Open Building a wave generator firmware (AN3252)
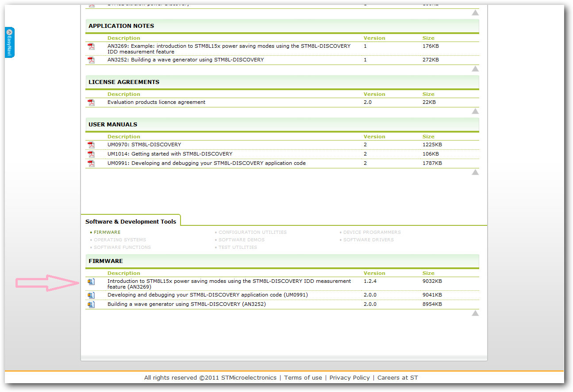 click(x=187, y=304)
